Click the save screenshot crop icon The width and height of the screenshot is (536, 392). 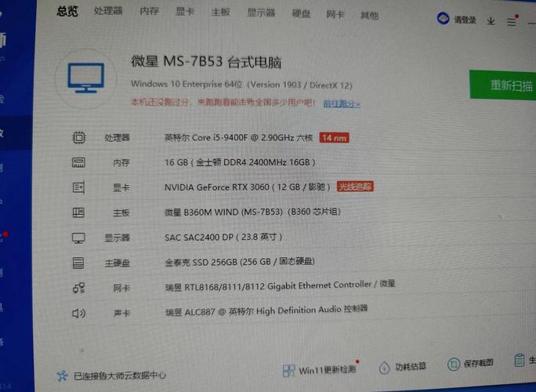coord(453,365)
